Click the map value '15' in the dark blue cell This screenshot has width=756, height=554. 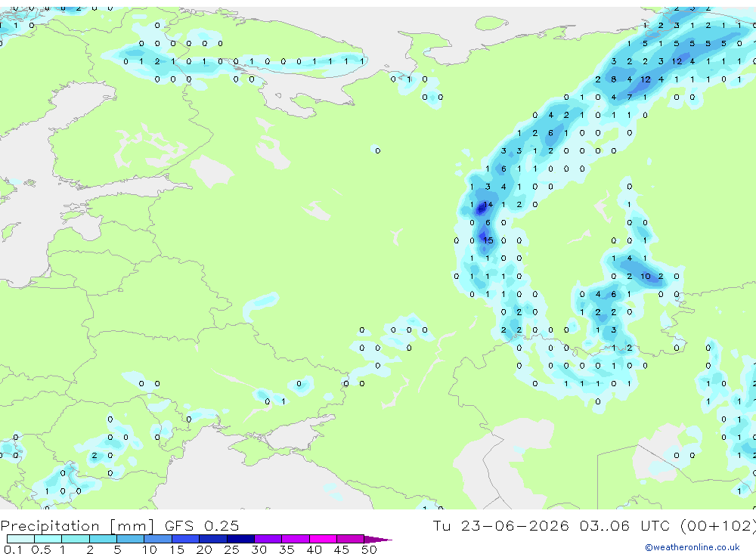pos(488,240)
